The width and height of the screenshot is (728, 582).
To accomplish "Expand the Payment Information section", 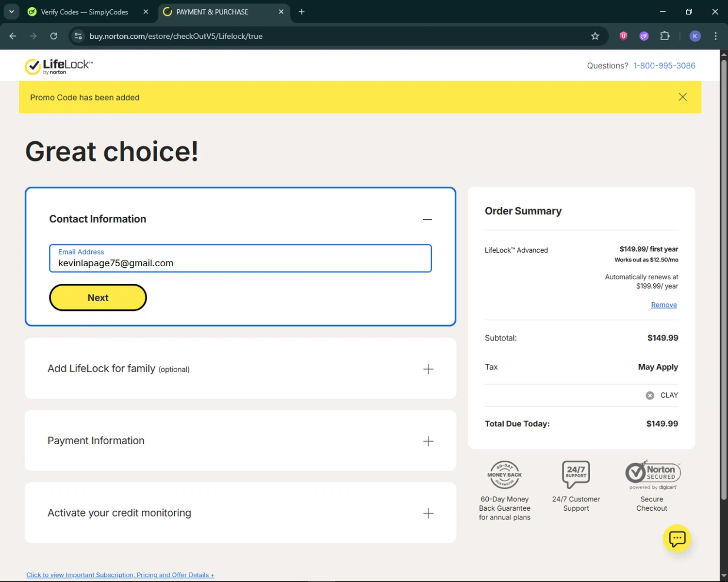I will click(x=428, y=441).
